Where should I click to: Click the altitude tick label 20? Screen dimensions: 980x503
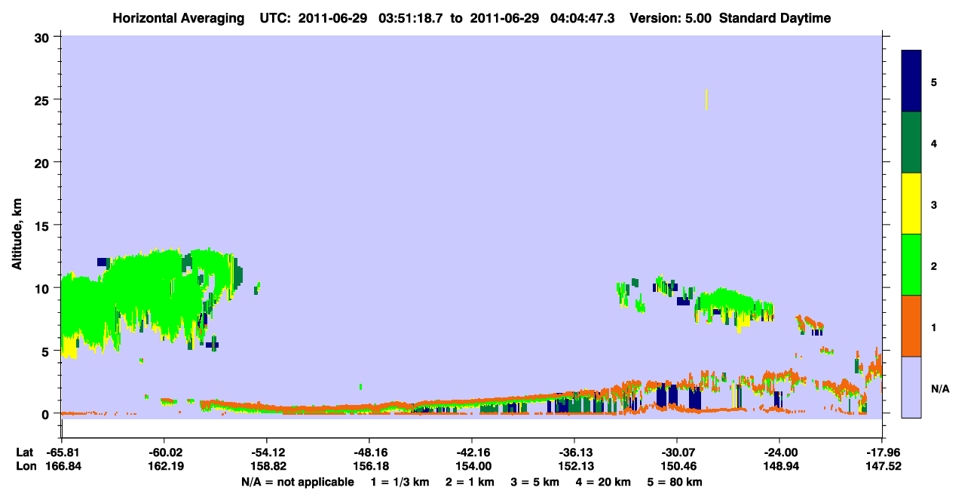pyautogui.click(x=44, y=162)
